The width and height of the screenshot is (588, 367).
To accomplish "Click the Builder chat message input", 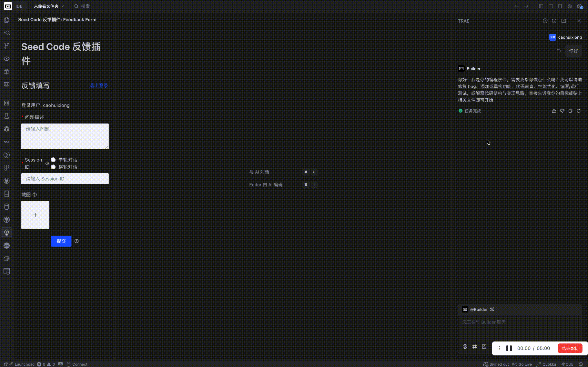I will pos(520,328).
